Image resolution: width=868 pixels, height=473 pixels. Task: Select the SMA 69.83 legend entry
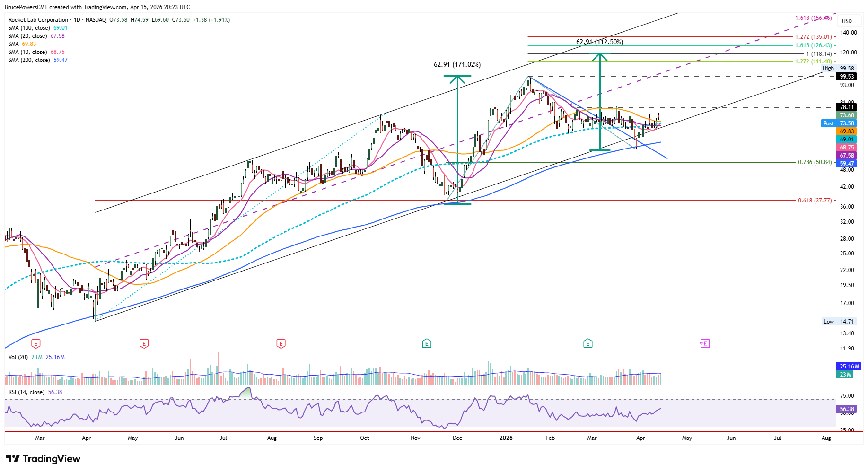22,44
